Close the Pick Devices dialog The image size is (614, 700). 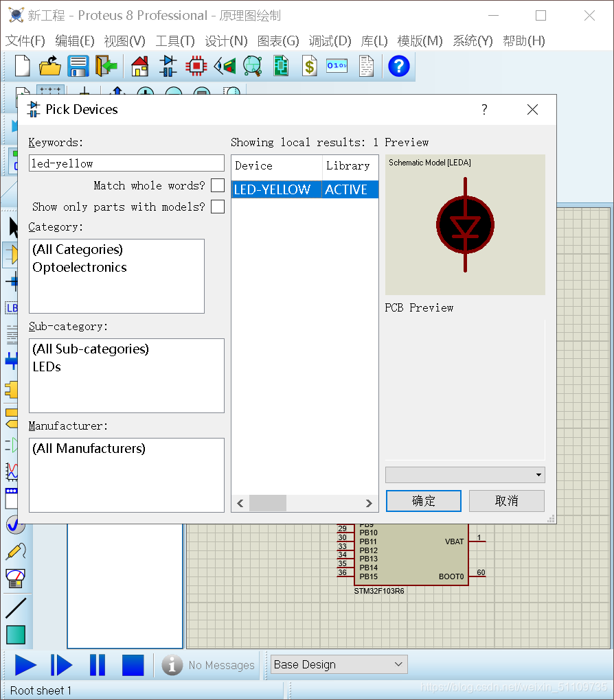[x=532, y=109]
